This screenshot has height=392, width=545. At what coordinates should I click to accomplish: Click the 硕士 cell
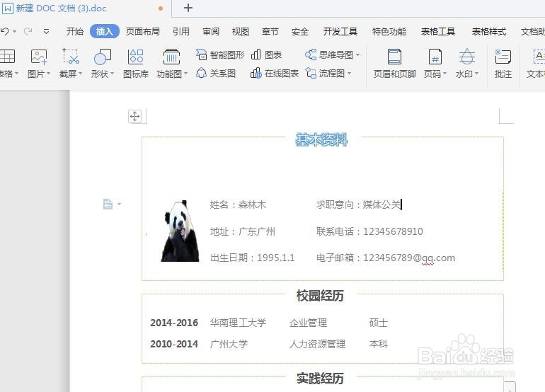click(379, 323)
